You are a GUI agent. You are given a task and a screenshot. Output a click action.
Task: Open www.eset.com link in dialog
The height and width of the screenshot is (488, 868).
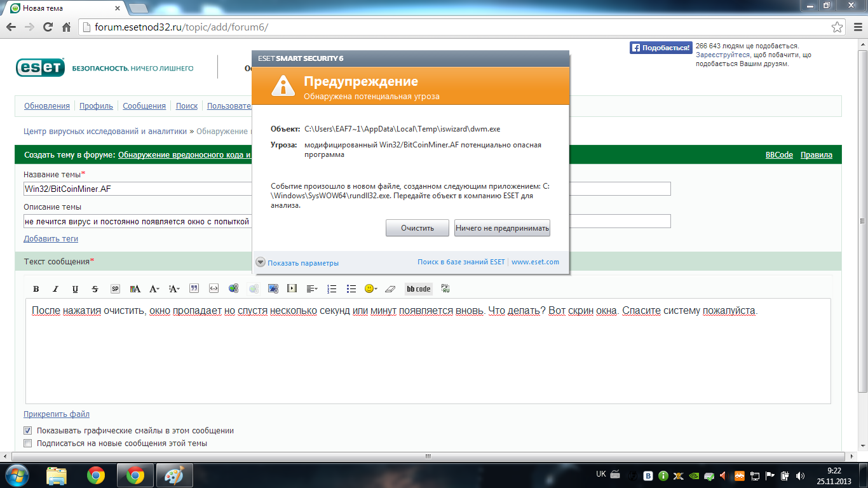coord(535,262)
